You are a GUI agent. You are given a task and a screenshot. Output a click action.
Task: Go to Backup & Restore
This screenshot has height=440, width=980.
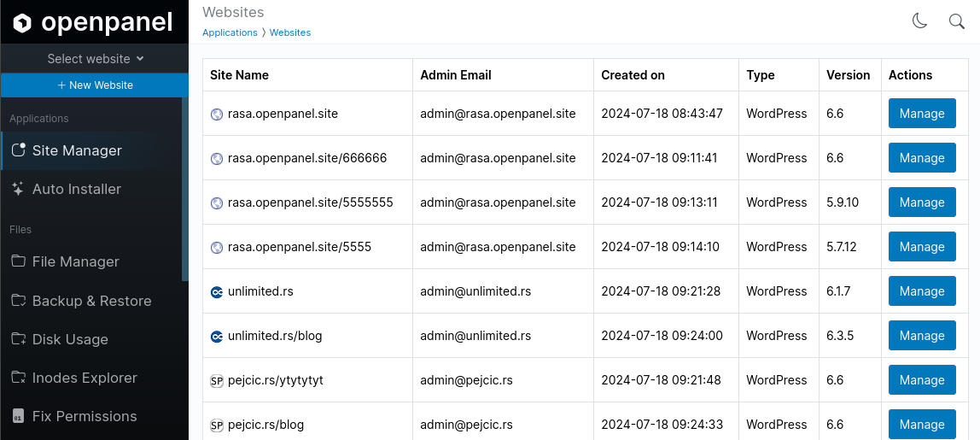click(92, 301)
